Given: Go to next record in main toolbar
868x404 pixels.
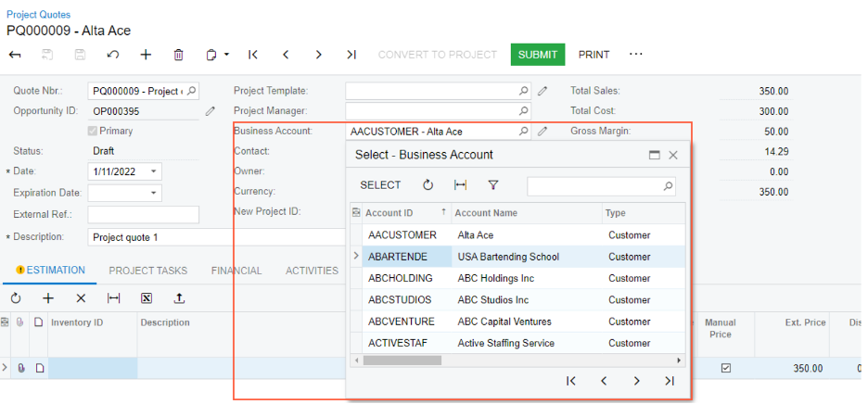Looking at the screenshot, I should [318, 55].
